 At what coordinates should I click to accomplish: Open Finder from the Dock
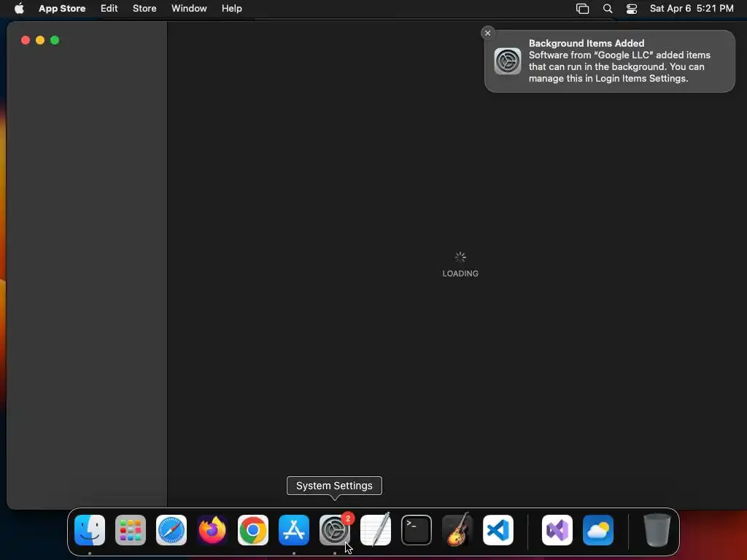90,530
